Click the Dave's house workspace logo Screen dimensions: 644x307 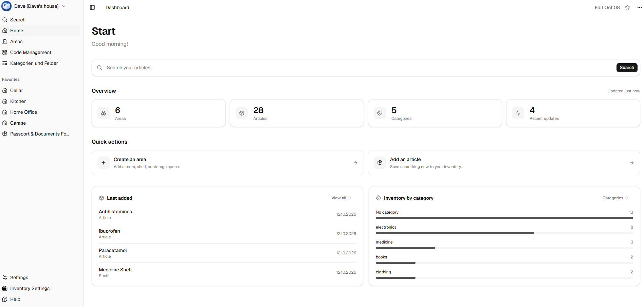6,6
